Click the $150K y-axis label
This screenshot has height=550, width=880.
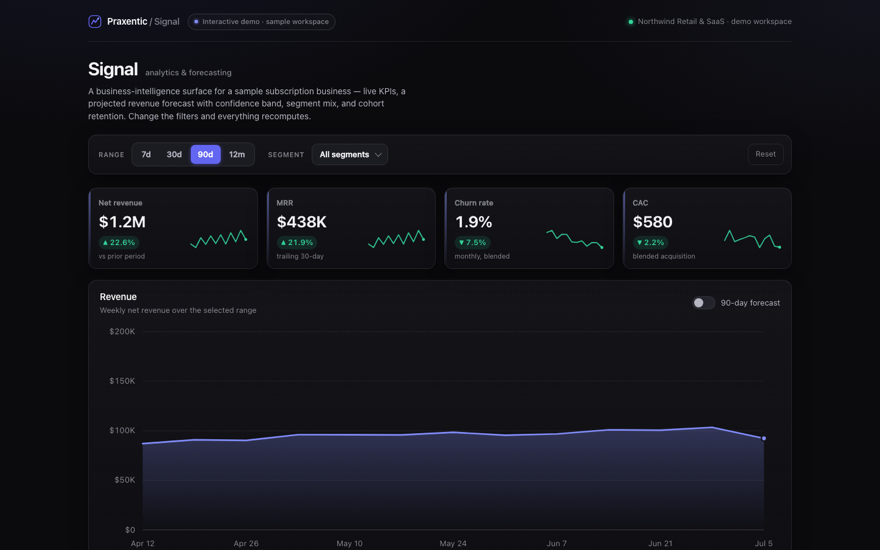click(122, 381)
